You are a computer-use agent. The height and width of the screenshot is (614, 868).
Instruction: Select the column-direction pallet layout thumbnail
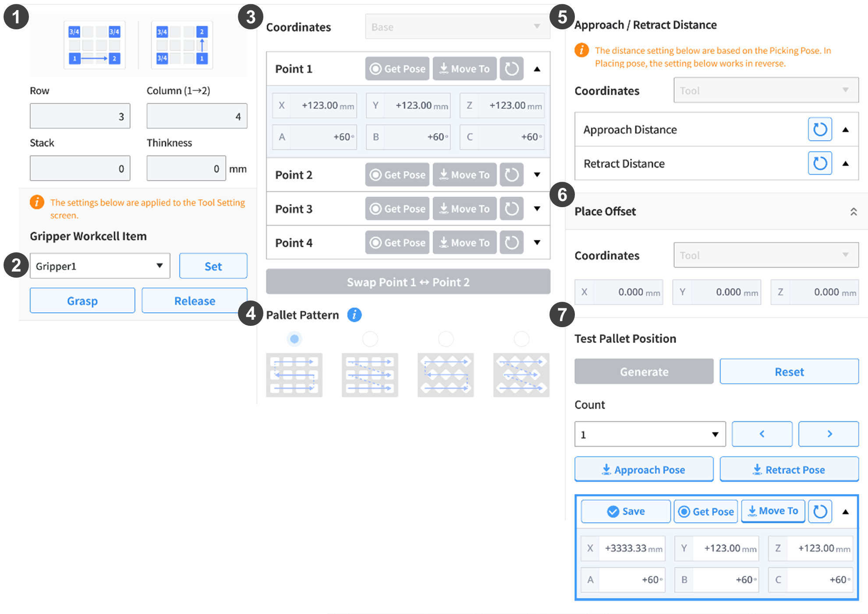coord(182,45)
